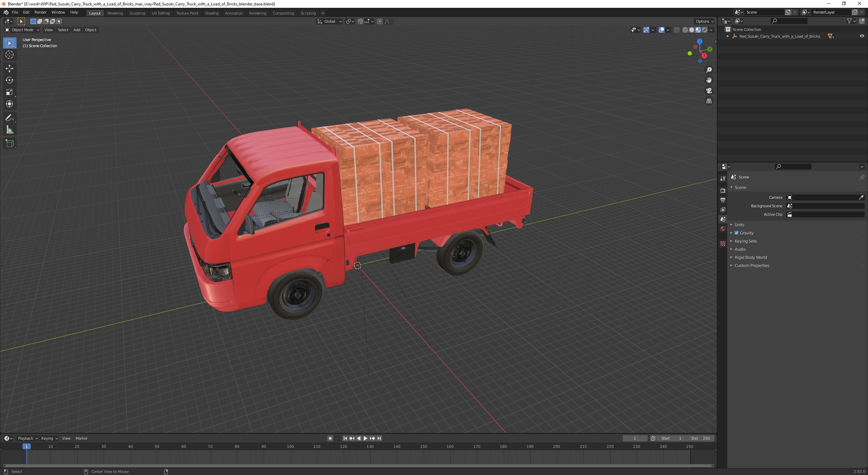This screenshot has width=868, height=475.
Task: Open the Object Mode dropdown
Action: pos(22,30)
